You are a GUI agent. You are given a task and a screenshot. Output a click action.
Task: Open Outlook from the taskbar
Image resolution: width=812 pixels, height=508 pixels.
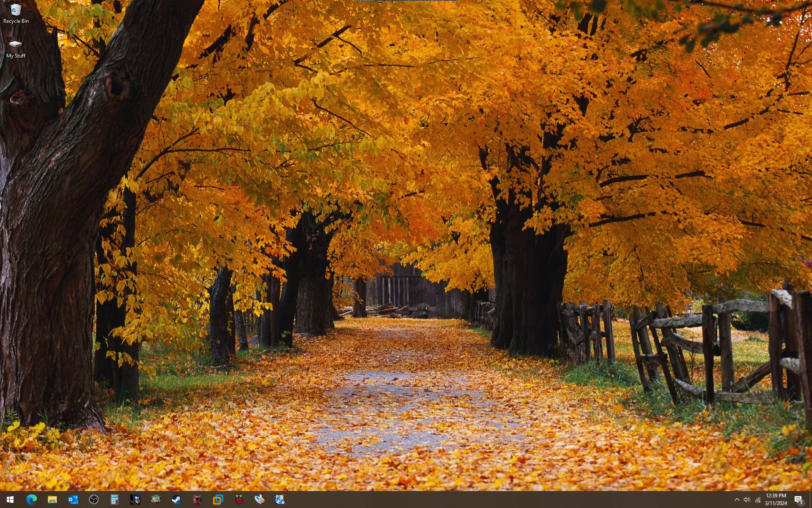pos(73,500)
